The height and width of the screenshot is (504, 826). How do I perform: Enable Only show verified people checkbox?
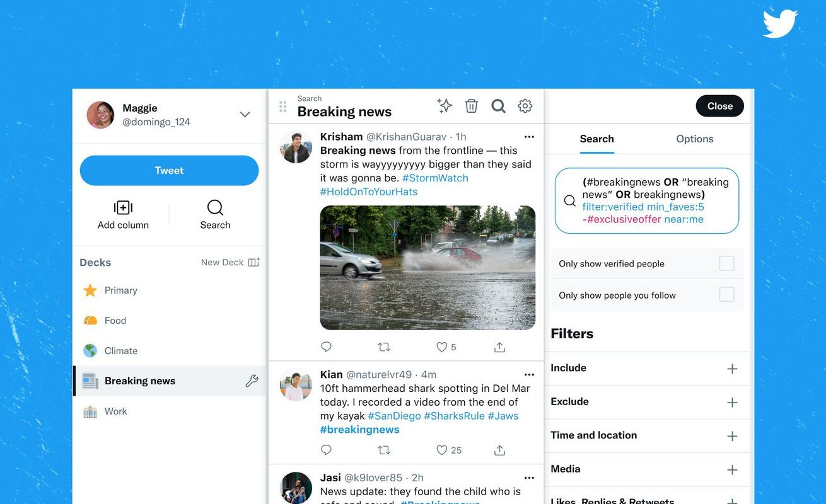click(727, 263)
